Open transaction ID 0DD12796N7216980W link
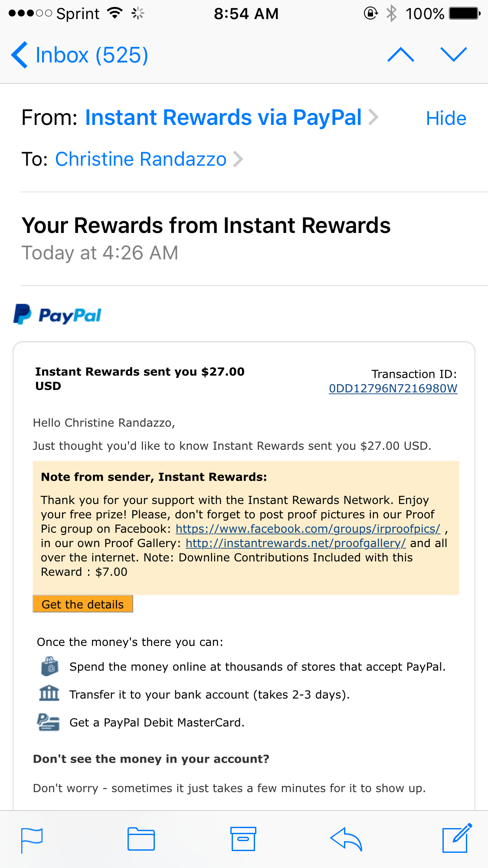Image resolution: width=488 pixels, height=868 pixels. 393,388
